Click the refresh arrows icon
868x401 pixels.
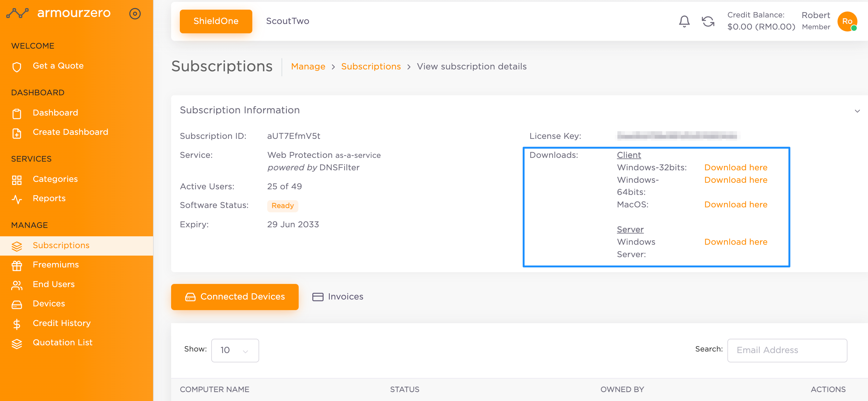coord(708,21)
